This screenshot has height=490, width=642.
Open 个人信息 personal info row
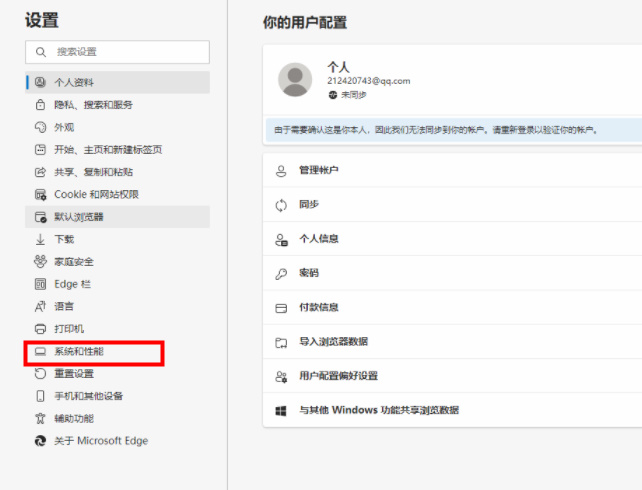452,239
